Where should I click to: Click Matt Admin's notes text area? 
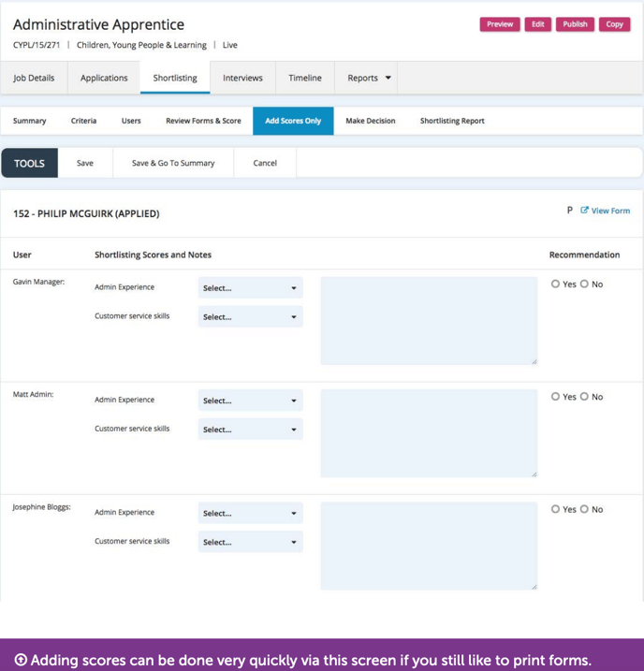point(430,433)
